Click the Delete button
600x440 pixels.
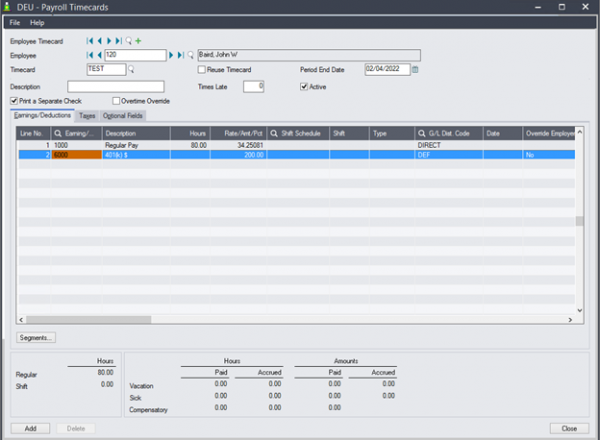point(76,429)
